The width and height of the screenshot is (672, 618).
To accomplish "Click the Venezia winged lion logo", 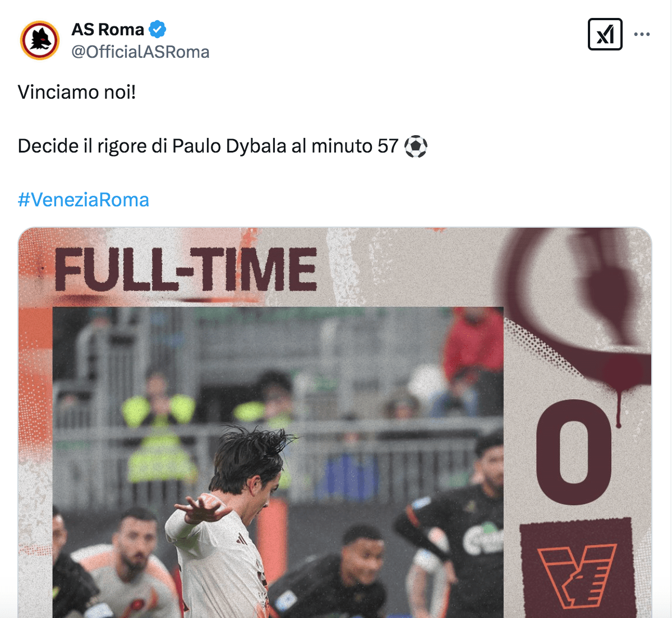I will click(577, 575).
